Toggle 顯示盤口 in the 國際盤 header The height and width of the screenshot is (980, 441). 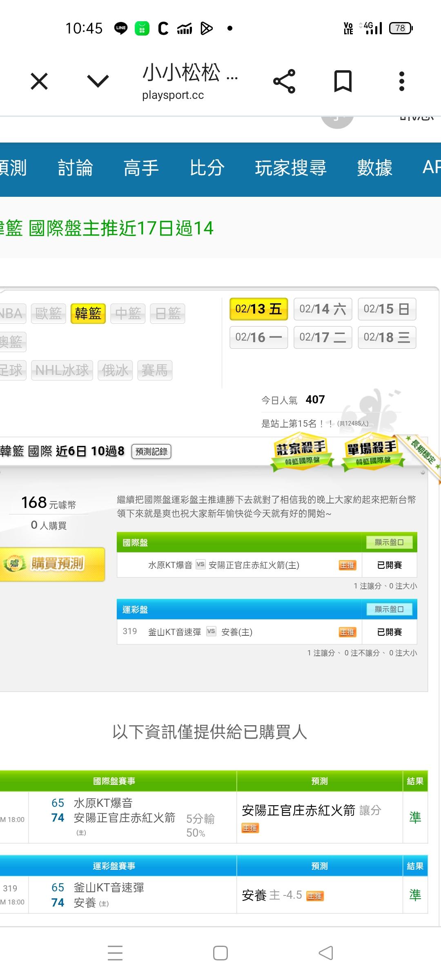(x=389, y=542)
